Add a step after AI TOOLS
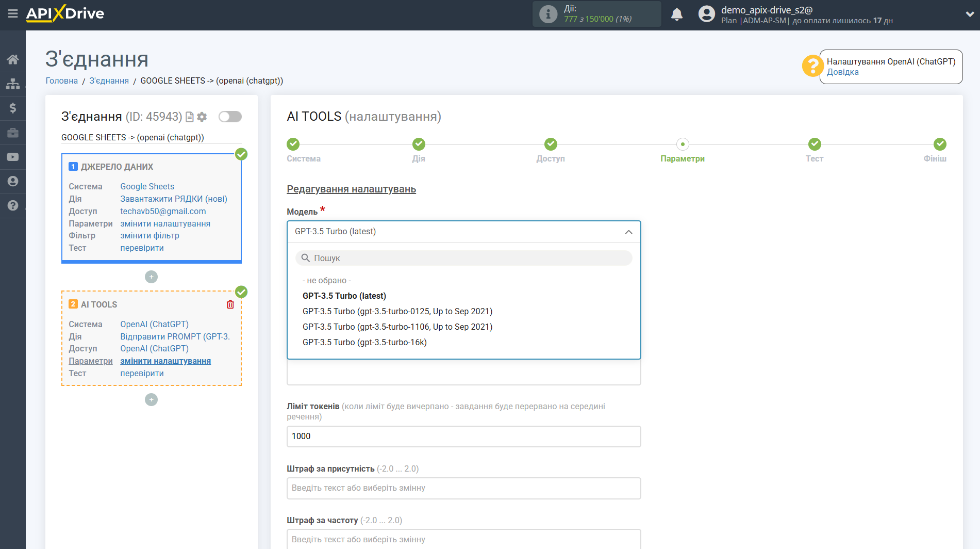The width and height of the screenshot is (980, 549). click(x=151, y=400)
